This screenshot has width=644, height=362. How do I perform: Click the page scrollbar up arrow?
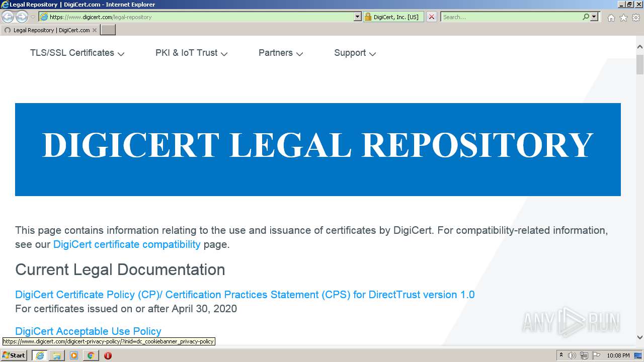pyautogui.click(x=639, y=47)
